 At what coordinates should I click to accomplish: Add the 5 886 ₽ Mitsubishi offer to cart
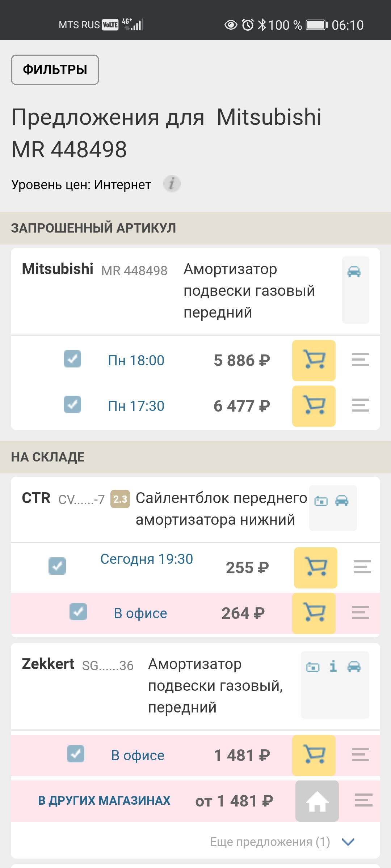(314, 360)
